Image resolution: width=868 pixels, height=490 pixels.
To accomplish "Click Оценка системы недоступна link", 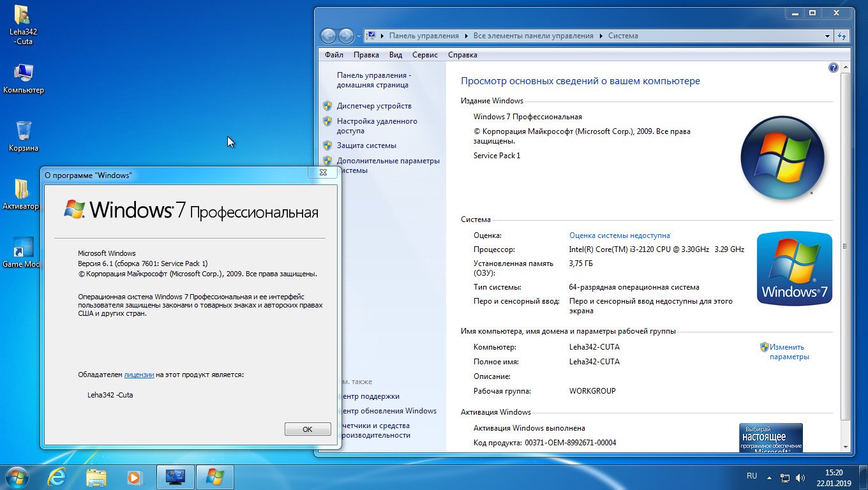I will click(620, 235).
